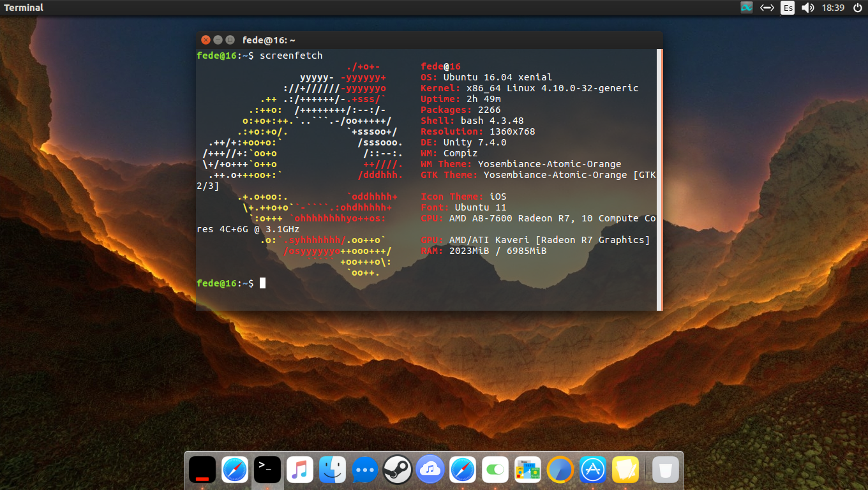868x490 pixels.
Task: Click the green switch icon in the dock
Action: pyautogui.click(x=495, y=470)
